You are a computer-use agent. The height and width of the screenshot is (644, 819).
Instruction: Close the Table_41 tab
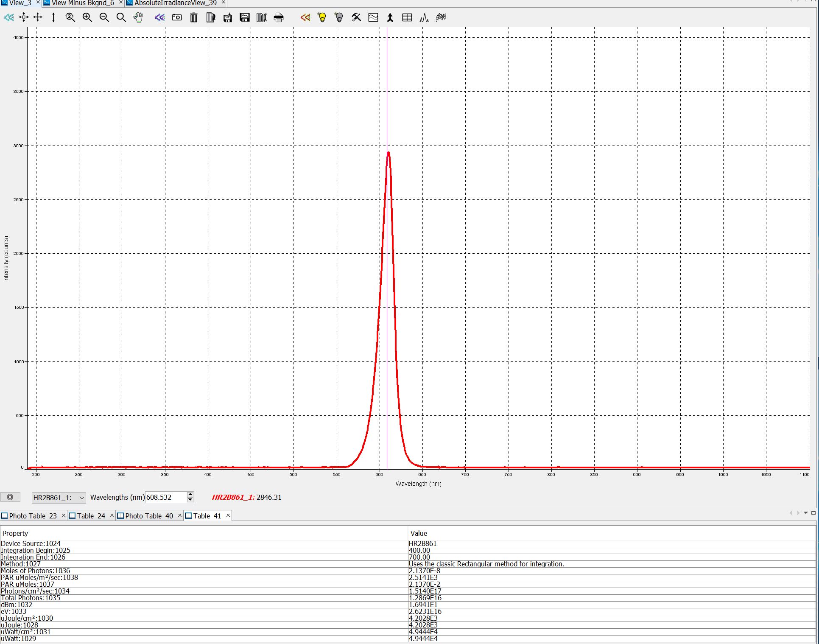[x=228, y=515]
